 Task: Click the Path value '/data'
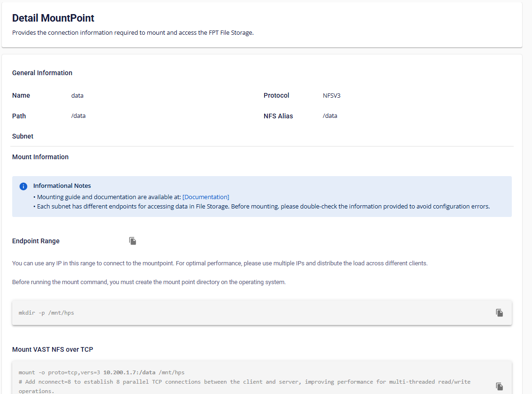pyautogui.click(x=78, y=116)
